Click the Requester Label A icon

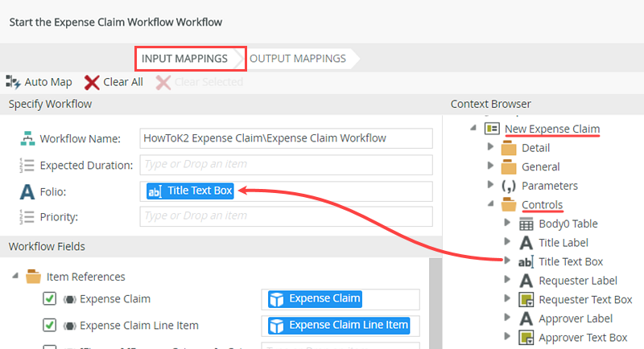(x=526, y=281)
